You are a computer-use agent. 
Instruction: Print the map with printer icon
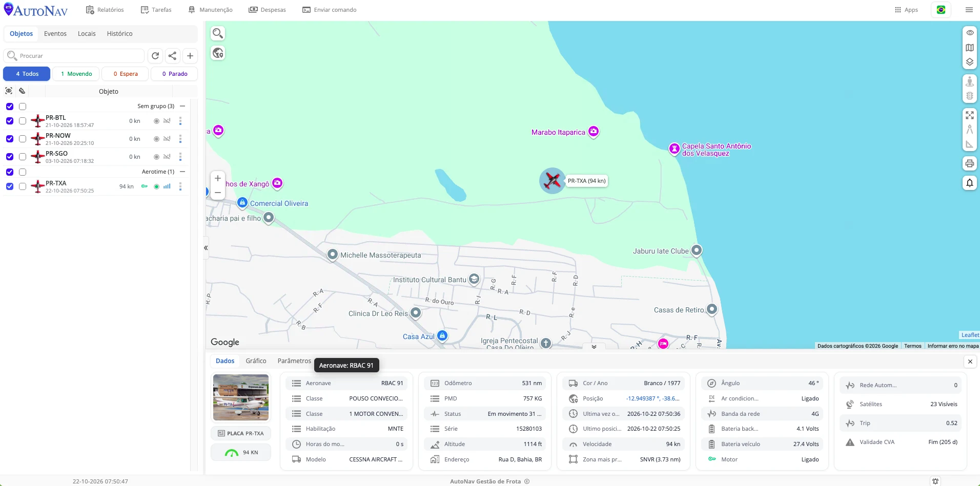pos(970,164)
